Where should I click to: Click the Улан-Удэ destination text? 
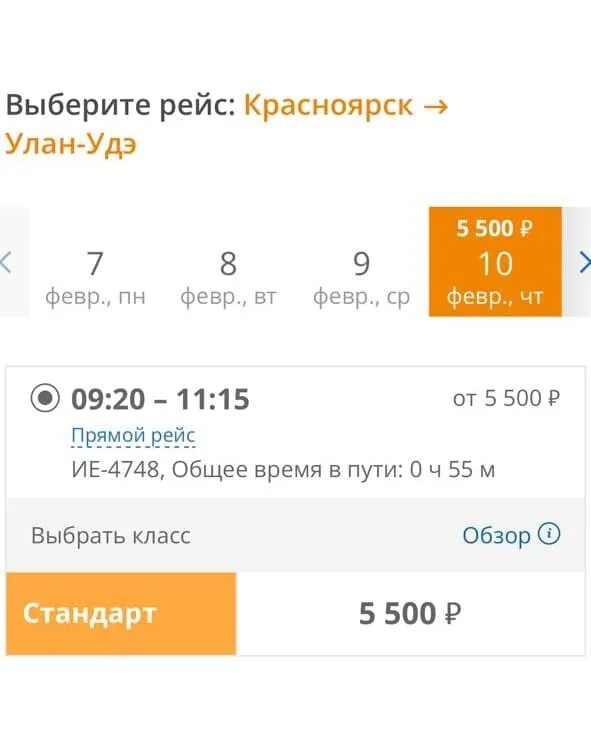71,143
